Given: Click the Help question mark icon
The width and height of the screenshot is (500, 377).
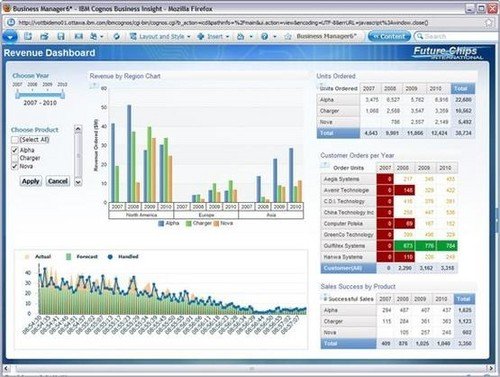Looking at the screenshot, I should click(x=264, y=36).
